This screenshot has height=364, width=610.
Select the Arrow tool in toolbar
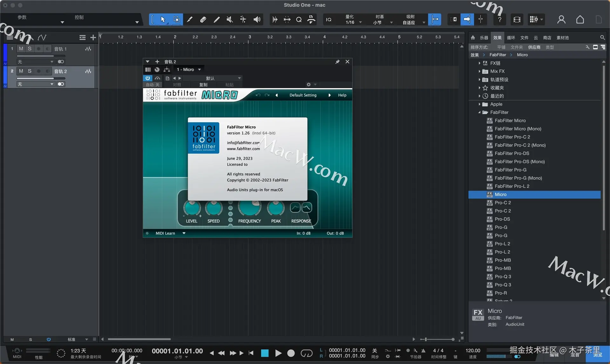click(x=163, y=20)
